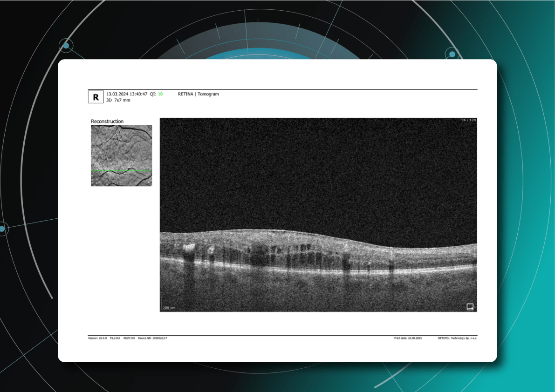Click the Device SN: 1920026/17 text
This screenshot has width=555, height=392.
(x=152, y=338)
